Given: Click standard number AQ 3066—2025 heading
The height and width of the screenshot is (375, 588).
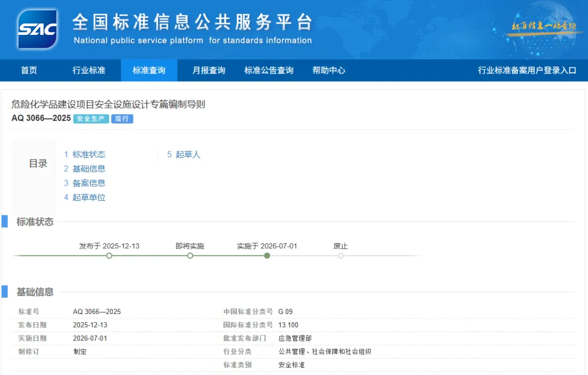Looking at the screenshot, I should tap(41, 118).
